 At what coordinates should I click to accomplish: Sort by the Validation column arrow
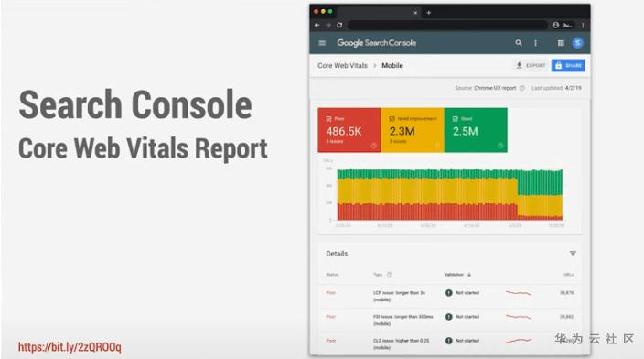click(x=469, y=275)
